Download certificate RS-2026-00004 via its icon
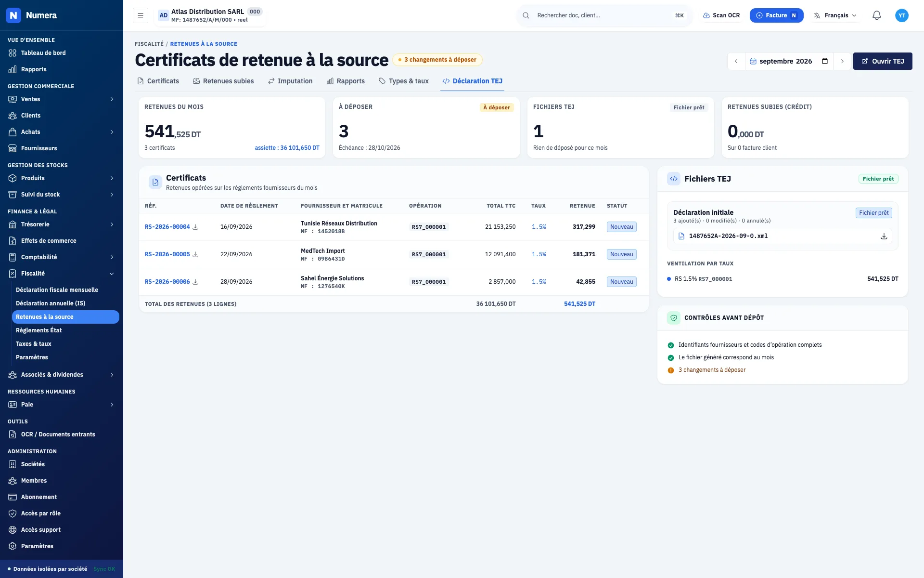 195,227
